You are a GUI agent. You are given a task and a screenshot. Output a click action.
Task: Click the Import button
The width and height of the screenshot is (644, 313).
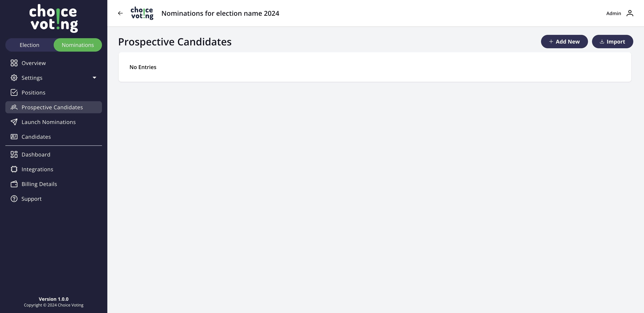(x=612, y=41)
